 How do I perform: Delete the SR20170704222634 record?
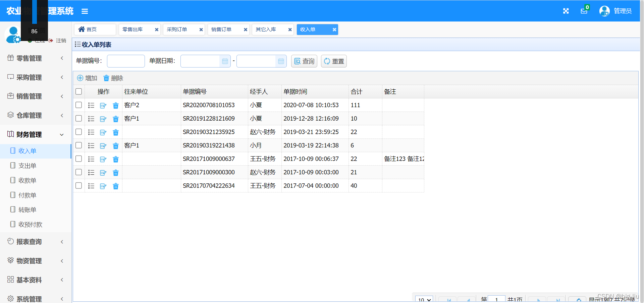(116, 186)
